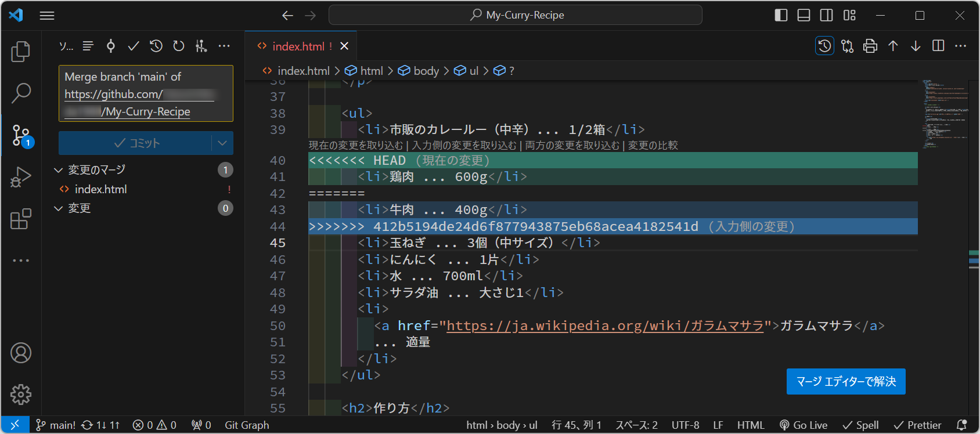Open the Search view in activity bar
Viewport: 980px width, 434px height.
(x=21, y=93)
